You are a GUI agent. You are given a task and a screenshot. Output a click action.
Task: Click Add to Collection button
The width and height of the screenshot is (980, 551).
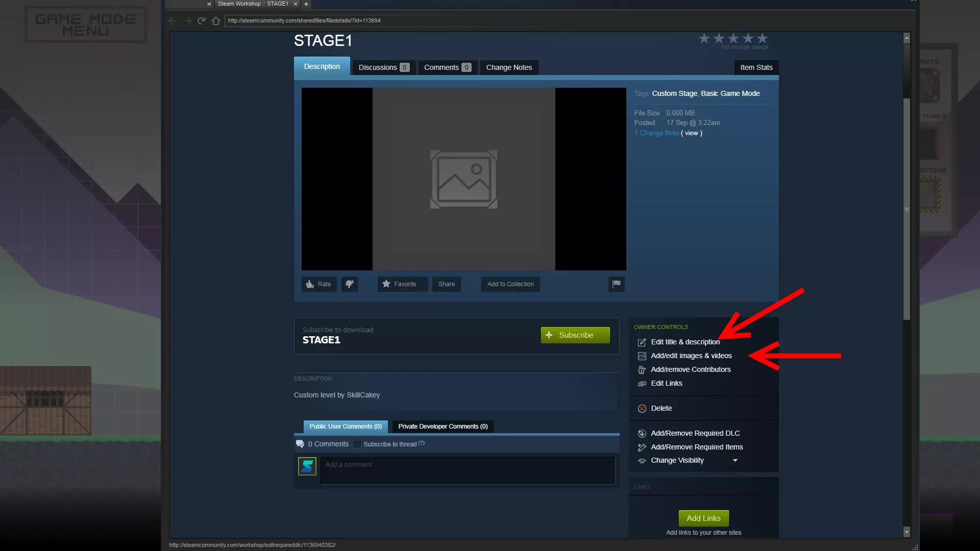(510, 284)
